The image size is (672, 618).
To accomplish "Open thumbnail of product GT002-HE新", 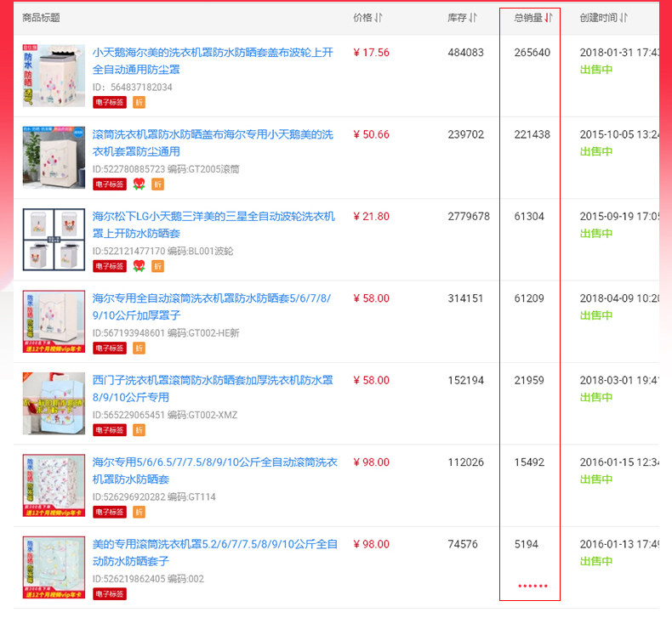I will coord(54,321).
